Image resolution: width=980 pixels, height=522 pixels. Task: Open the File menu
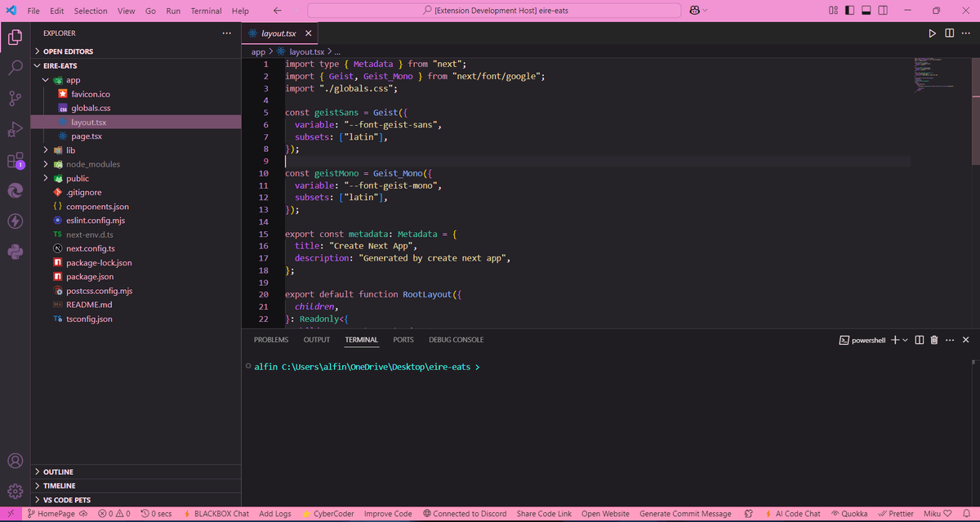(x=33, y=11)
